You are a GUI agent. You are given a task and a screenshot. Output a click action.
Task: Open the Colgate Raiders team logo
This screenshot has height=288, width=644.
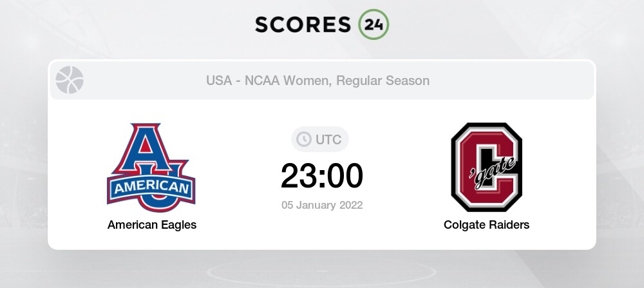point(486,167)
